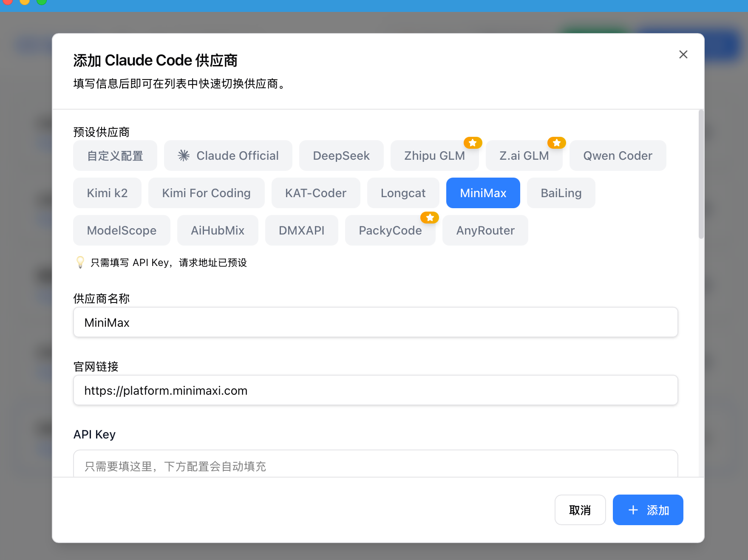Viewport: 748px width, 560px height.
Task: Choose the 自定义配置 custom preset
Action: point(115,156)
